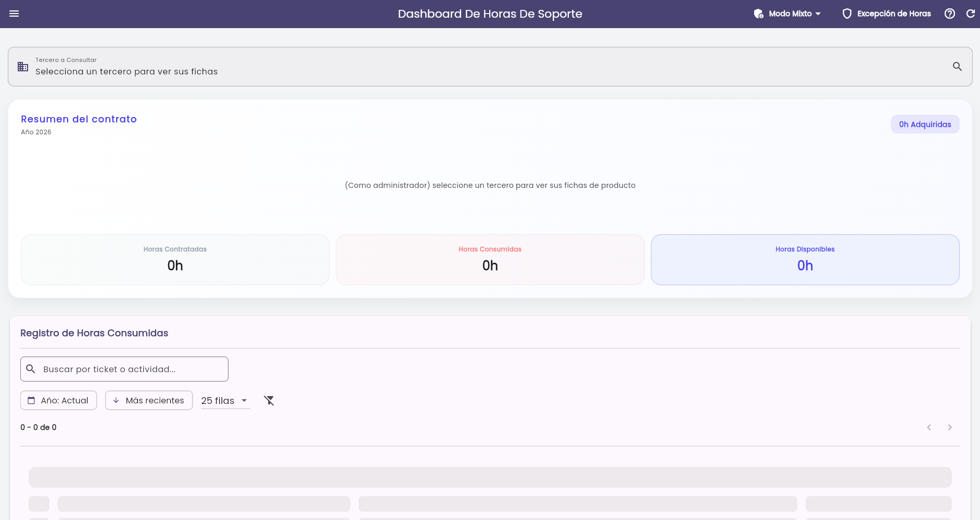The height and width of the screenshot is (520, 980).
Task: Click the shield icon of Excepción de Horas
Action: [847, 14]
